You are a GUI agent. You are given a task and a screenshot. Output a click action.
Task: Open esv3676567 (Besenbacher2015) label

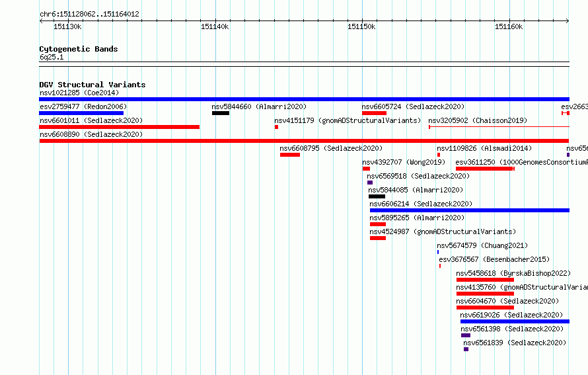pos(494,259)
